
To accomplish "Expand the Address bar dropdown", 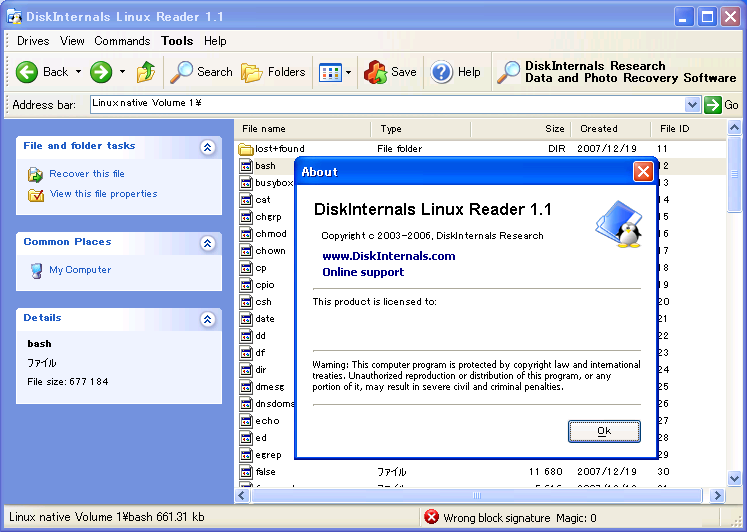I will 692,104.
